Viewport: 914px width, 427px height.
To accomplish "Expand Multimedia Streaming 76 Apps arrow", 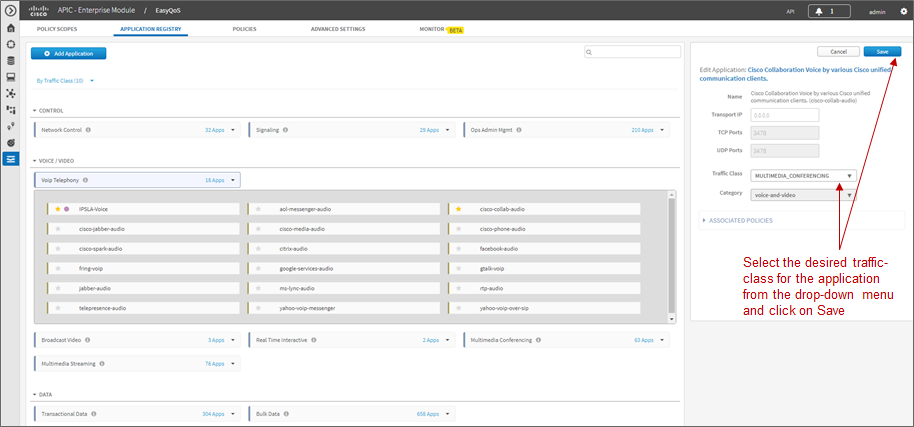I will tap(233, 364).
